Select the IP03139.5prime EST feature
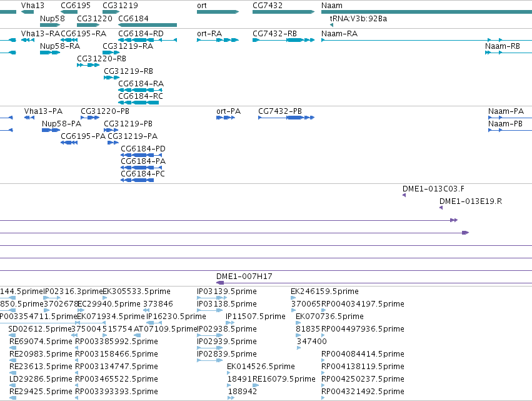 click(212, 298)
